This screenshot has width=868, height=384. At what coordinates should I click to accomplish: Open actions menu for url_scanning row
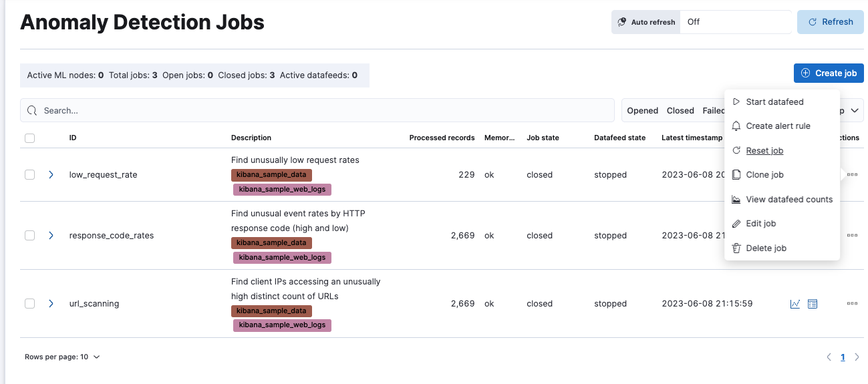[x=852, y=304]
